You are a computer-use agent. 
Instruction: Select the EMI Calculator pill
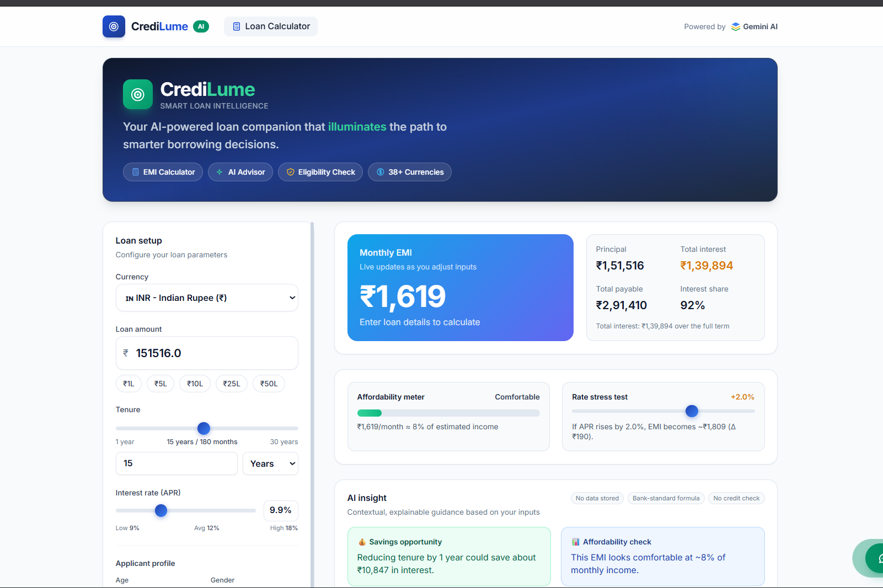point(163,172)
